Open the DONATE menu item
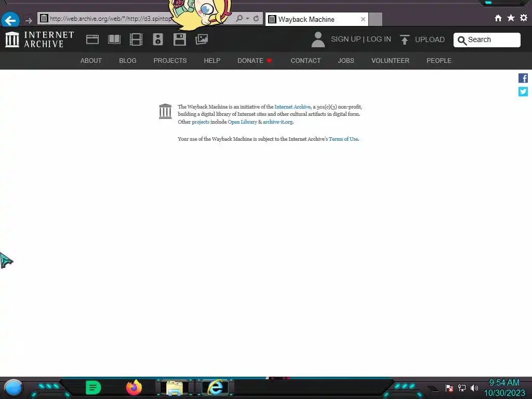Image resolution: width=532 pixels, height=399 pixels. (x=255, y=61)
